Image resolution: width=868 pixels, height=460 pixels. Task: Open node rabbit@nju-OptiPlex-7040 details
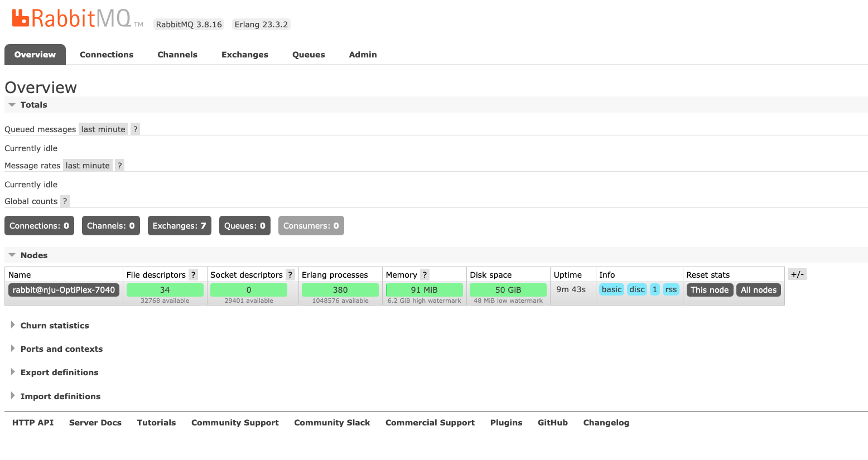pos(64,290)
